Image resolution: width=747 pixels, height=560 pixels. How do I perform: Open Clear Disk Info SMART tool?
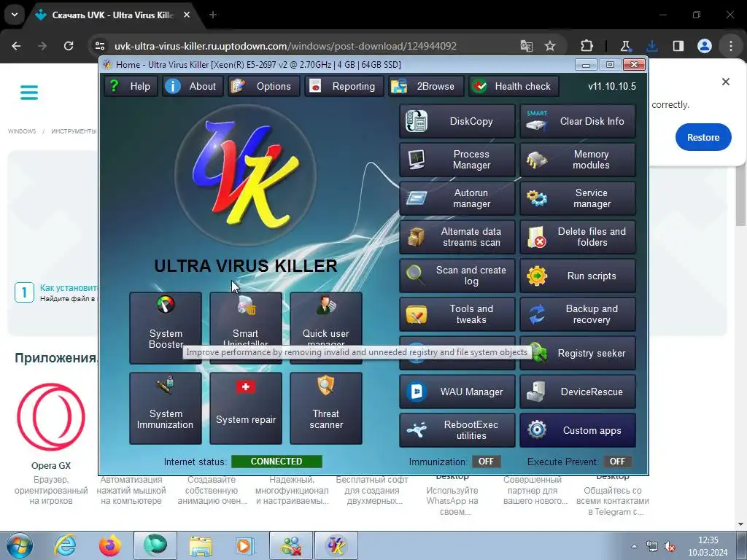578,122
